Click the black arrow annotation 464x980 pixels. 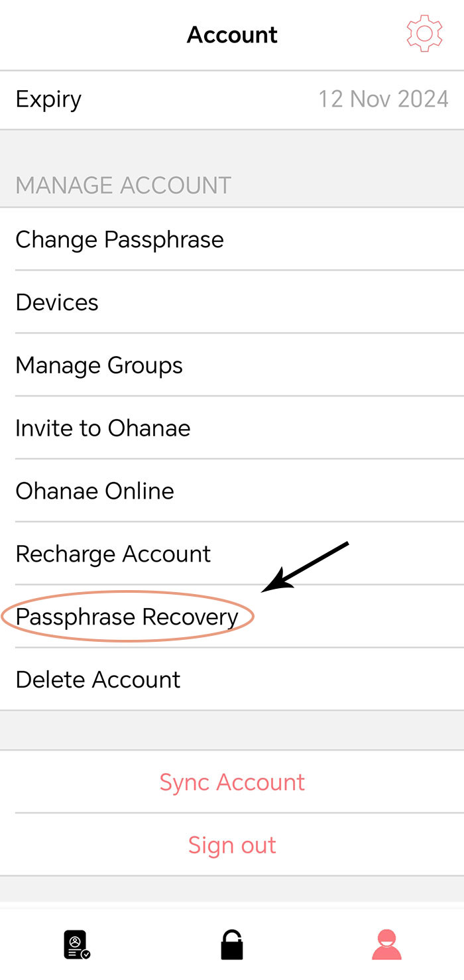(x=306, y=566)
